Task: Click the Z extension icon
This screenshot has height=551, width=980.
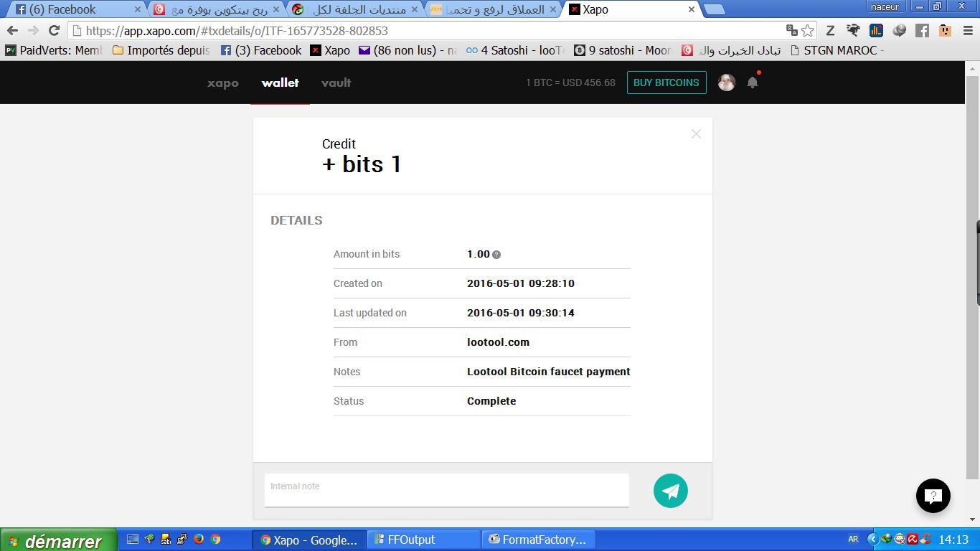Action: [x=830, y=31]
